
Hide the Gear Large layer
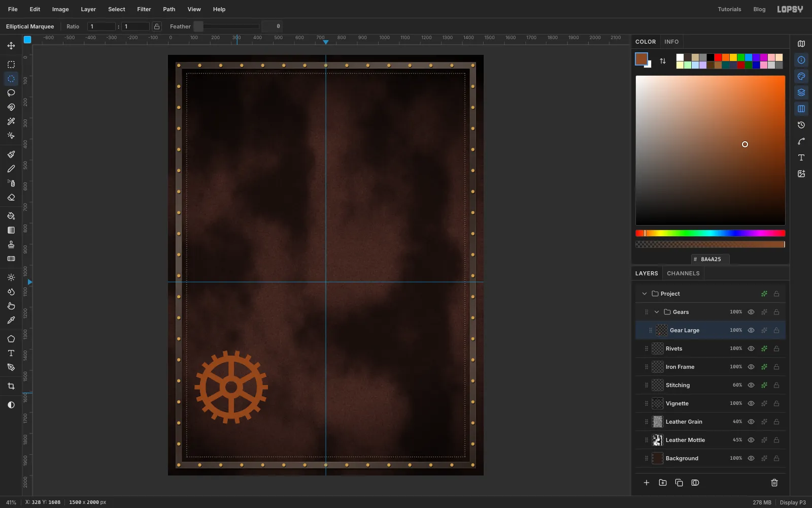tap(751, 330)
